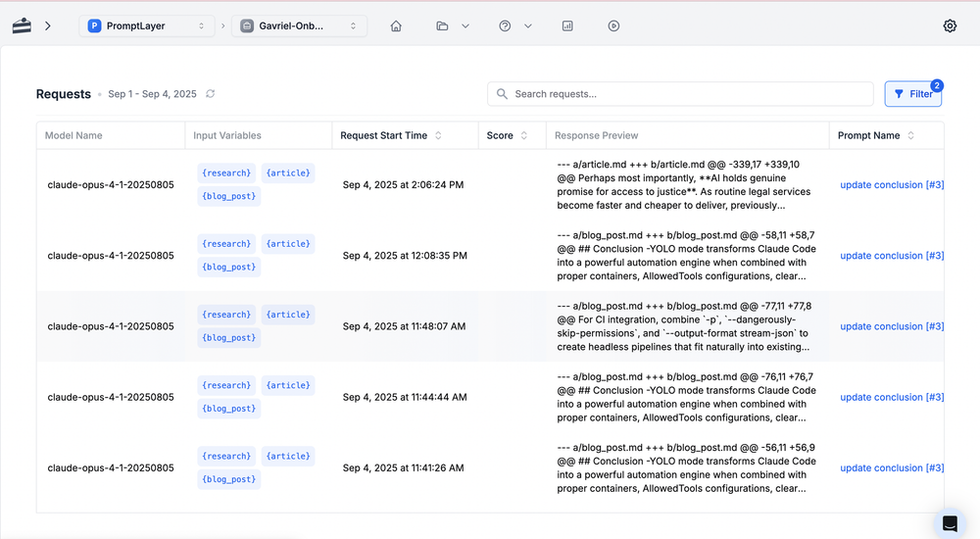Go to the Home icon
This screenshot has height=539, width=980.
pyautogui.click(x=396, y=26)
